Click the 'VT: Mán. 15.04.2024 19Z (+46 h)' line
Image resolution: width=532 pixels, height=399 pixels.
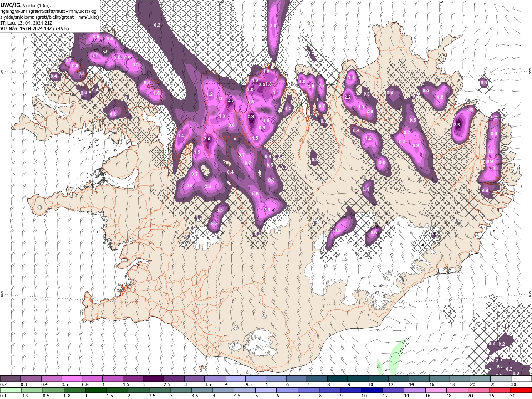(35, 28)
